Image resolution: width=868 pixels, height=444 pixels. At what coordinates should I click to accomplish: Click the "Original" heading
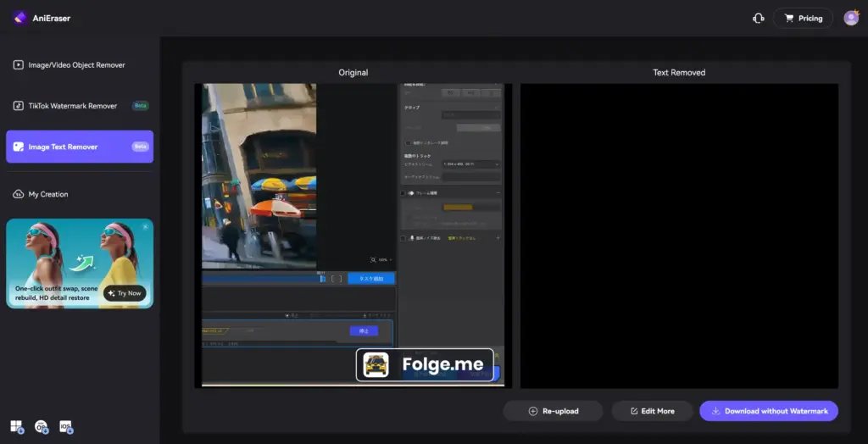(353, 73)
